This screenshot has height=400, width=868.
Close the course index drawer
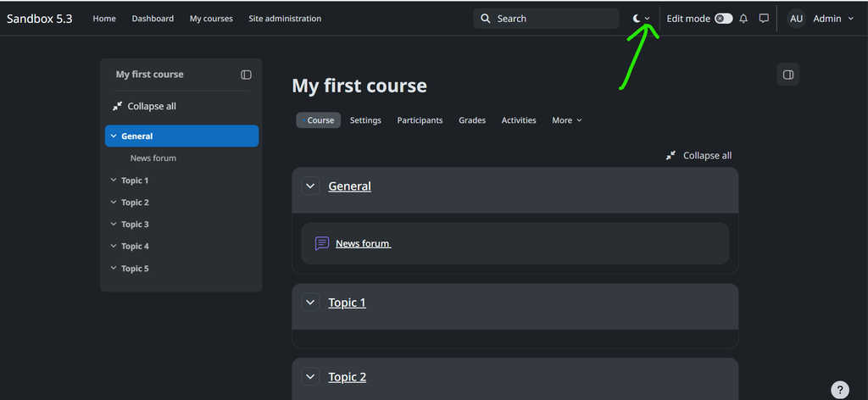pyautogui.click(x=246, y=75)
